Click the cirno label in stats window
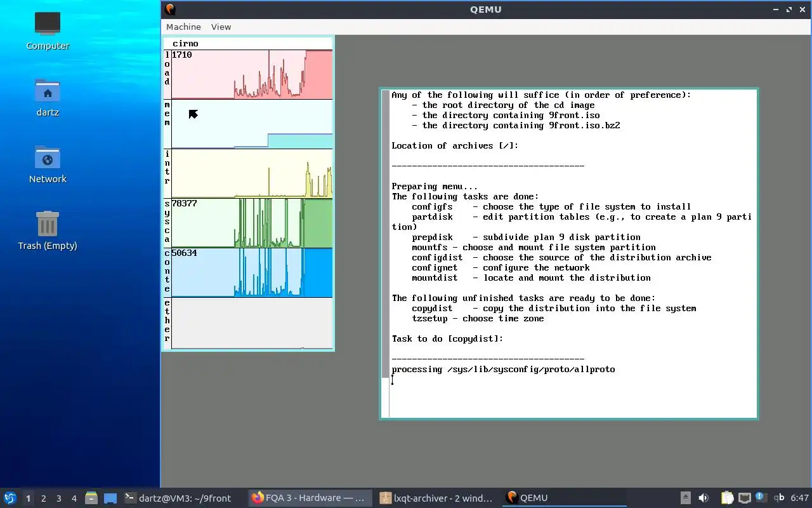This screenshot has height=508, width=812. click(185, 44)
